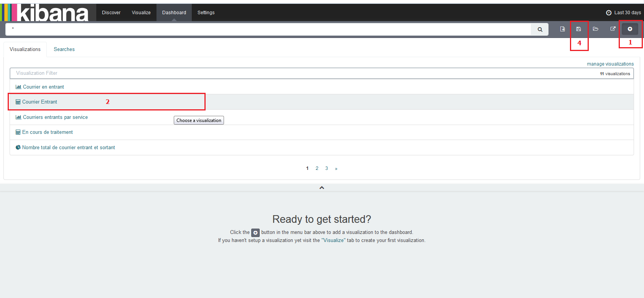644x298 pixels.
Task: Switch to the Visualizations tab
Action: 25,49
